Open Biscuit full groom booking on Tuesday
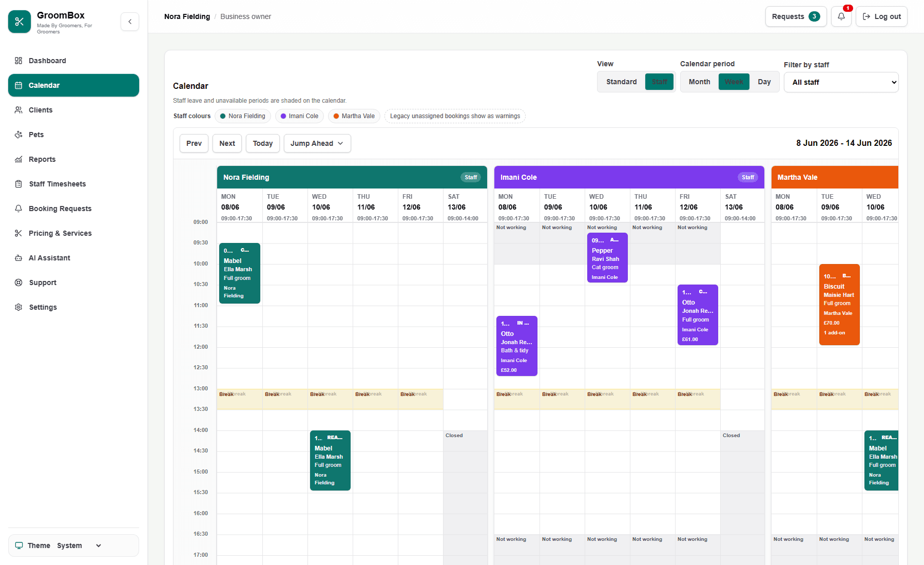Viewport: 924px width, 565px height. click(x=839, y=305)
